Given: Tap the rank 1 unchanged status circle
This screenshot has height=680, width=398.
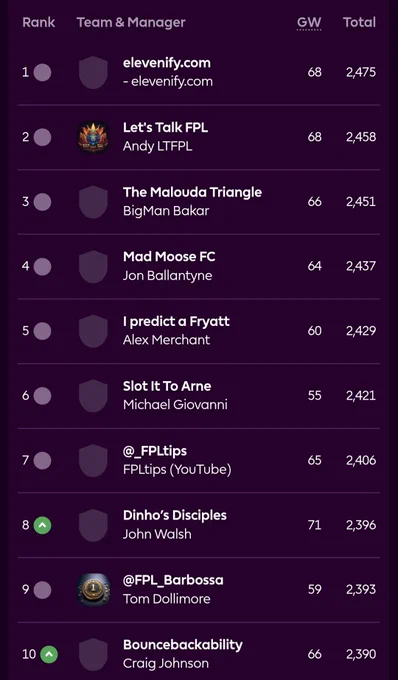Looking at the screenshot, I should click(42, 72).
